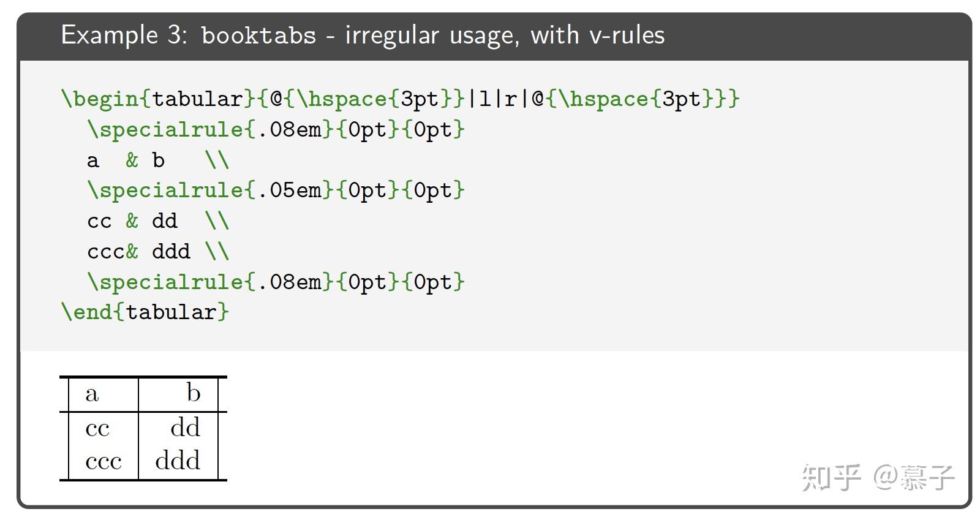
Task: Click the word "booktabs" in the title
Action: pyautogui.click(x=258, y=36)
